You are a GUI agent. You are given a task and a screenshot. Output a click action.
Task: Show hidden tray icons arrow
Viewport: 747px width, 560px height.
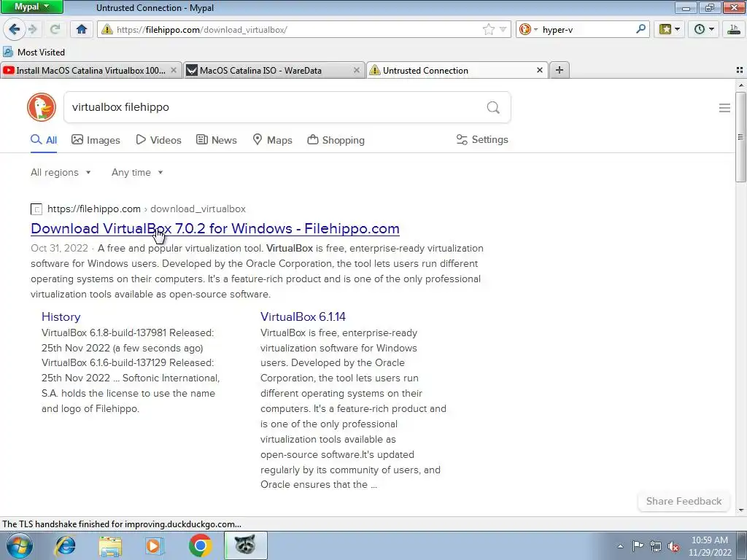click(620, 546)
